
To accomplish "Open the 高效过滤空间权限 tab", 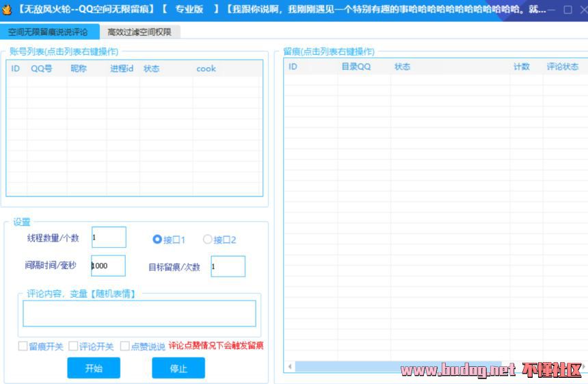I will click(139, 32).
